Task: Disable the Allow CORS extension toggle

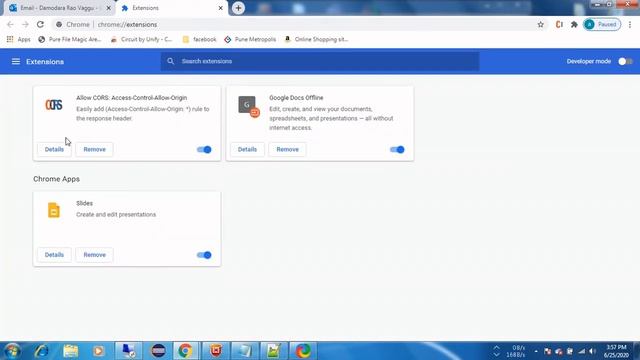Action: click(204, 149)
